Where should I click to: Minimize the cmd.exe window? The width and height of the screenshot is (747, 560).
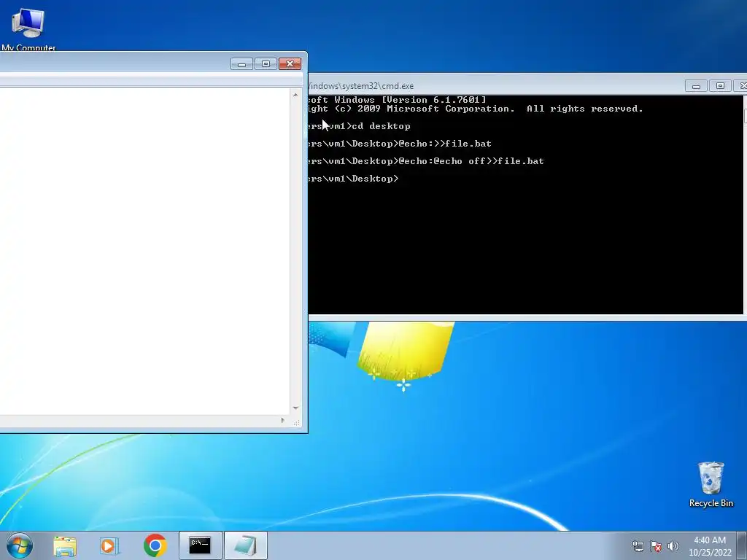(x=696, y=86)
